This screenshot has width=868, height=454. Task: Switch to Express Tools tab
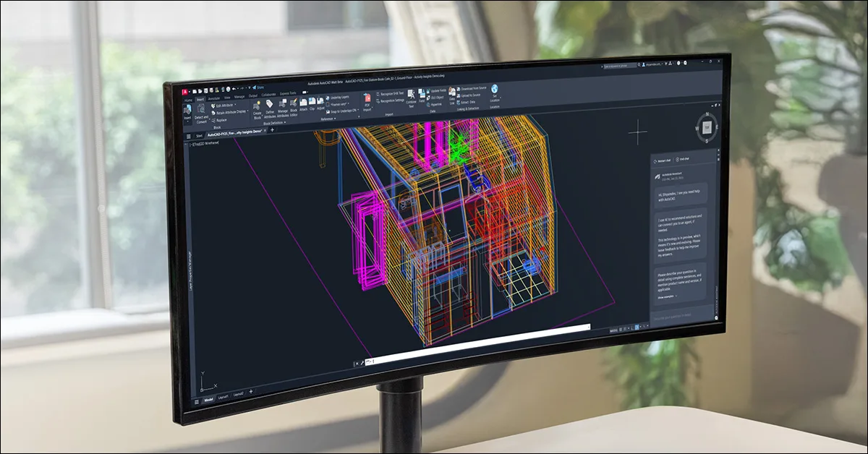coord(288,93)
